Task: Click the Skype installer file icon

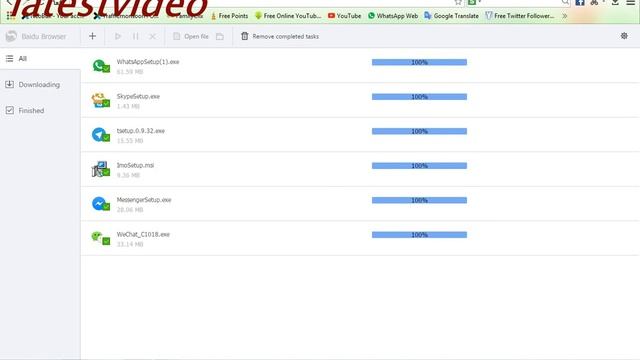Action: [101, 100]
